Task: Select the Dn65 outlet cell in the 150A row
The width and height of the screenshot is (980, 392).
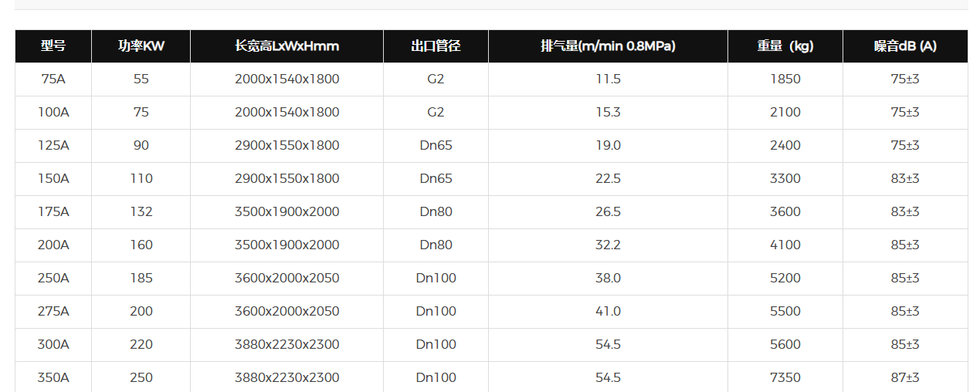Action: [436, 179]
